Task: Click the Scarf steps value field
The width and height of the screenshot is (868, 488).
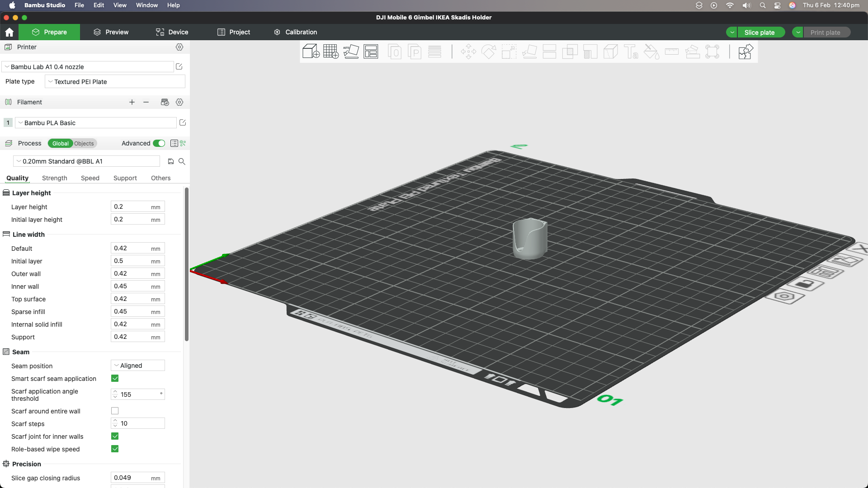Action: tap(138, 423)
